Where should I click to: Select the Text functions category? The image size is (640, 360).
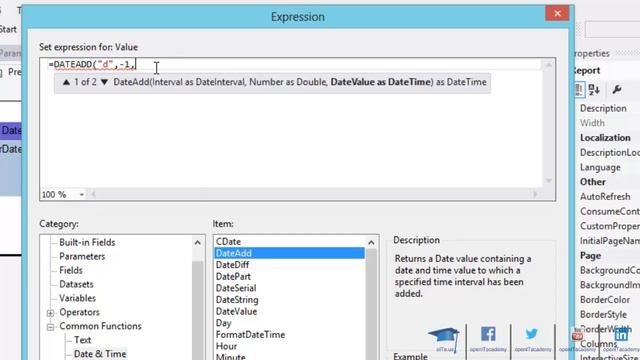point(82,340)
